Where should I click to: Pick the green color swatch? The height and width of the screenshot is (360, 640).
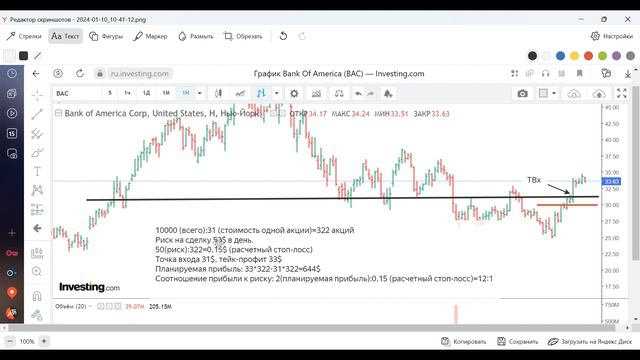coord(602,56)
